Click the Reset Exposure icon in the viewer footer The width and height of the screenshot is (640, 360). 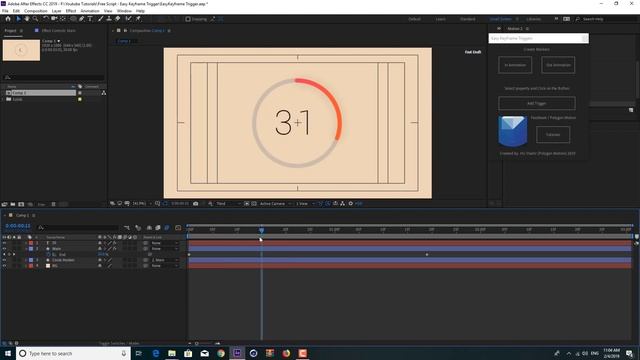pos(351,203)
